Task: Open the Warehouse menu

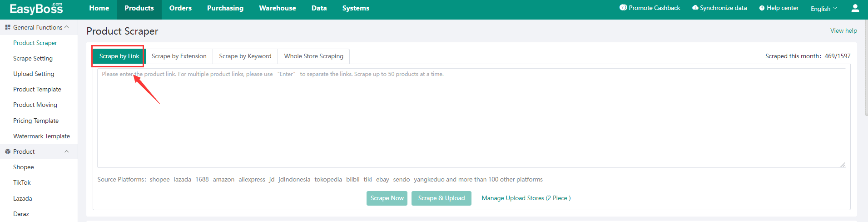Action: (278, 8)
